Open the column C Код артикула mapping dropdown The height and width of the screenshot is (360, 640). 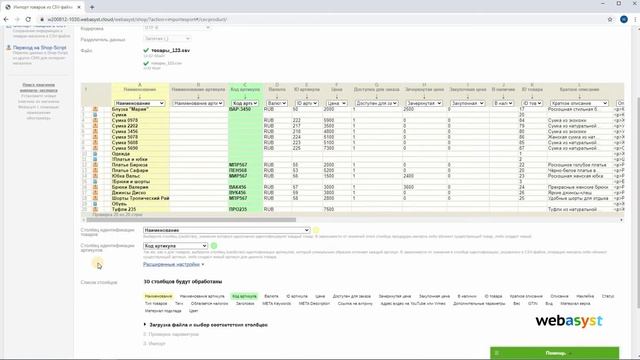245,103
